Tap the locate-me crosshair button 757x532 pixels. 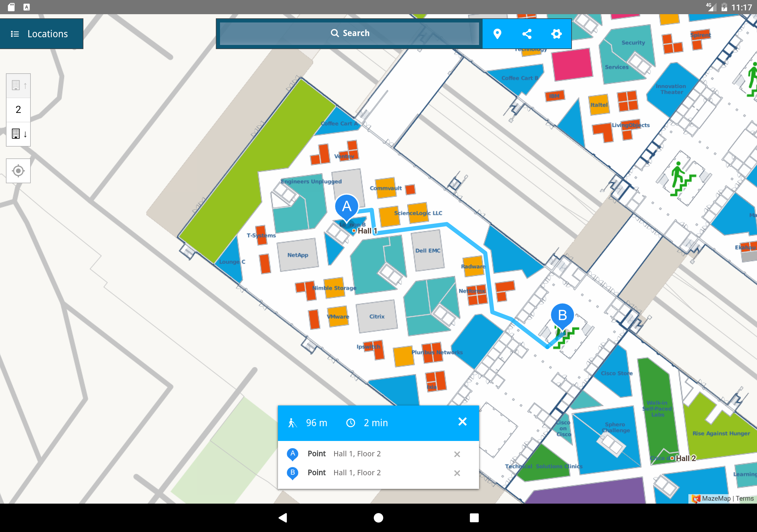coord(18,171)
